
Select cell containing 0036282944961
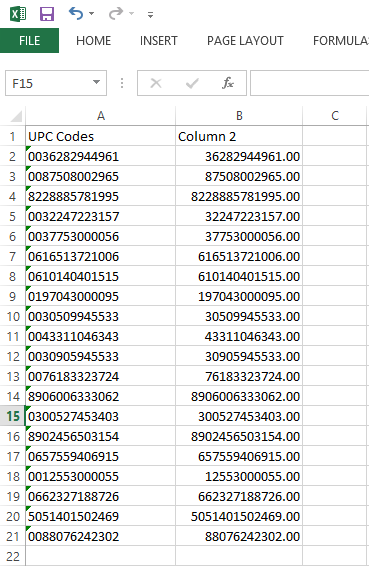(x=100, y=156)
